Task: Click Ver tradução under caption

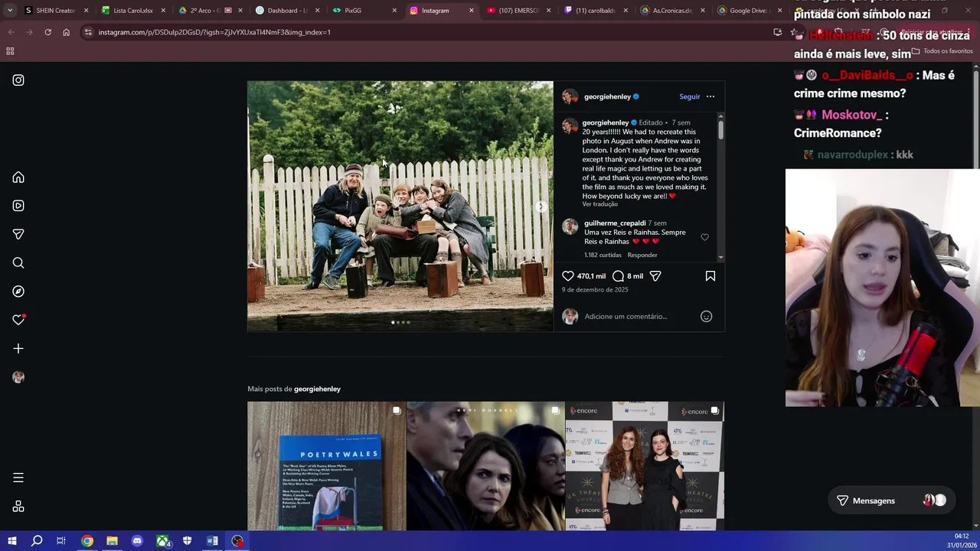Action: (x=599, y=204)
